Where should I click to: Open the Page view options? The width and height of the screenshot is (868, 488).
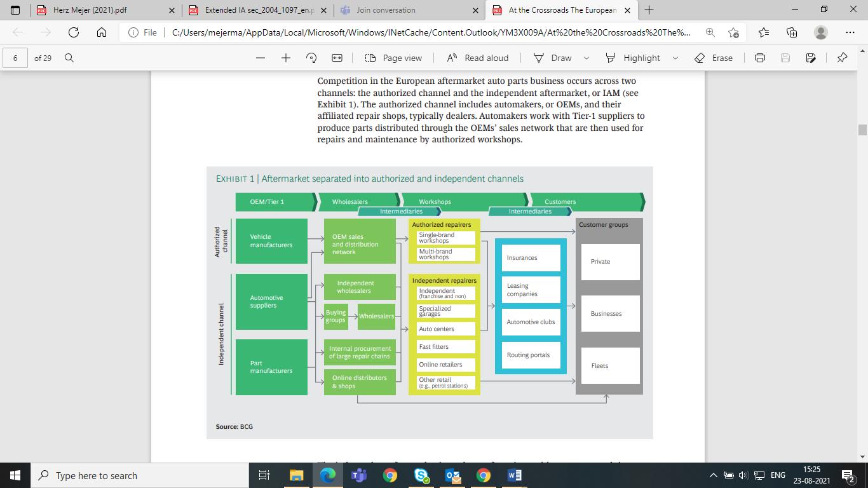click(x=393, y=58)
